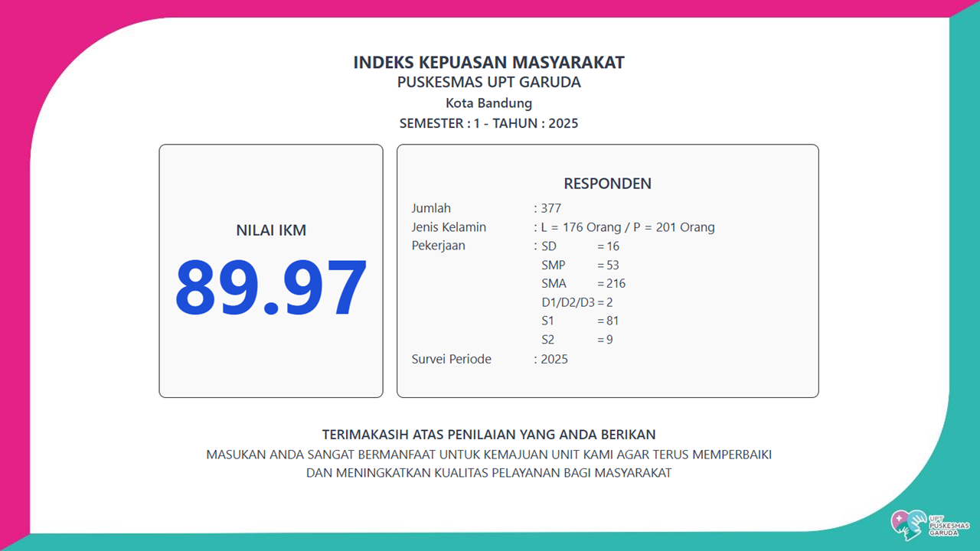The height and width of the screenshot is (551, 980).
Task: Select the Semester 1 Tahun 2025 line
Action: tap(488, 123)
